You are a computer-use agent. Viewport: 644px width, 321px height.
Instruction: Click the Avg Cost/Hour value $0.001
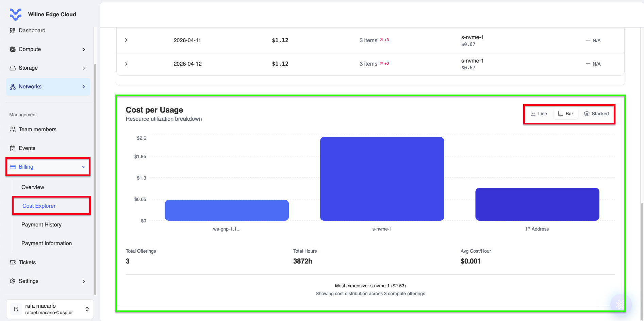pos(470,261)
